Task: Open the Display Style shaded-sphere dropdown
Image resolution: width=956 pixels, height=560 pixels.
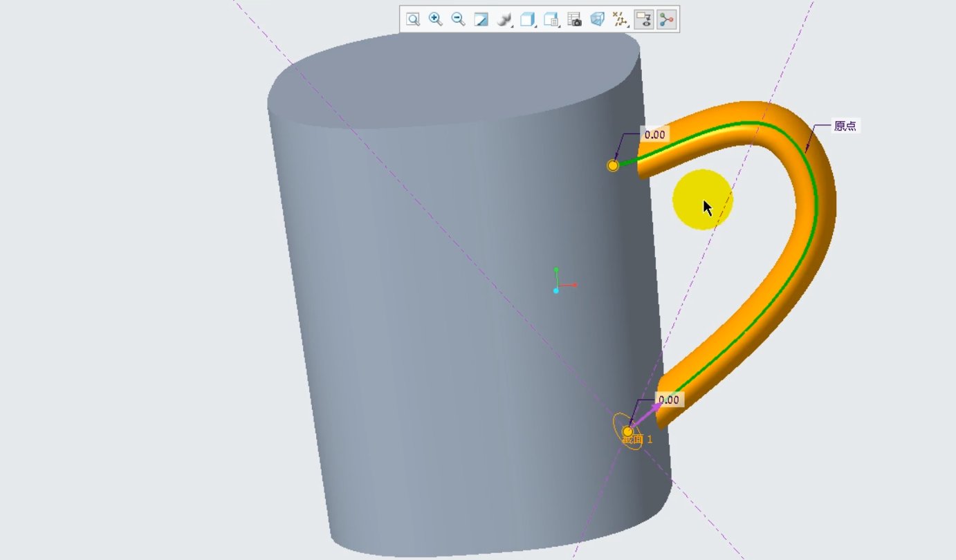Action: (505, 19)
